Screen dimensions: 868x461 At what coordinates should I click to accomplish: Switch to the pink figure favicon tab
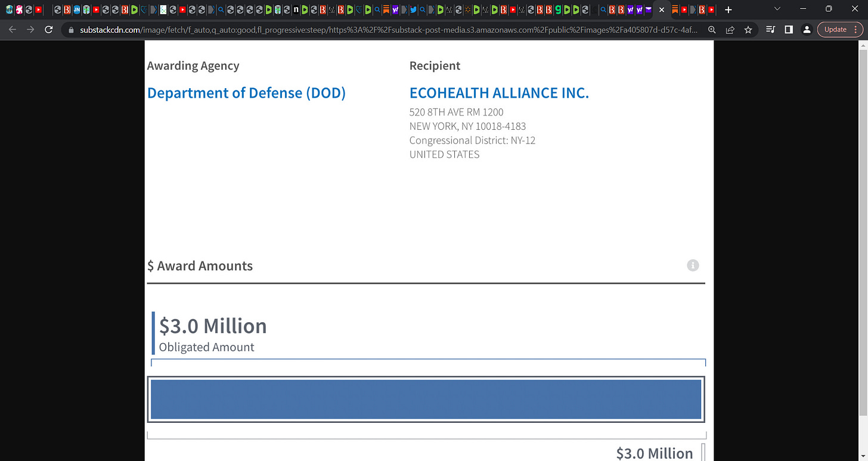click(19, 10)
